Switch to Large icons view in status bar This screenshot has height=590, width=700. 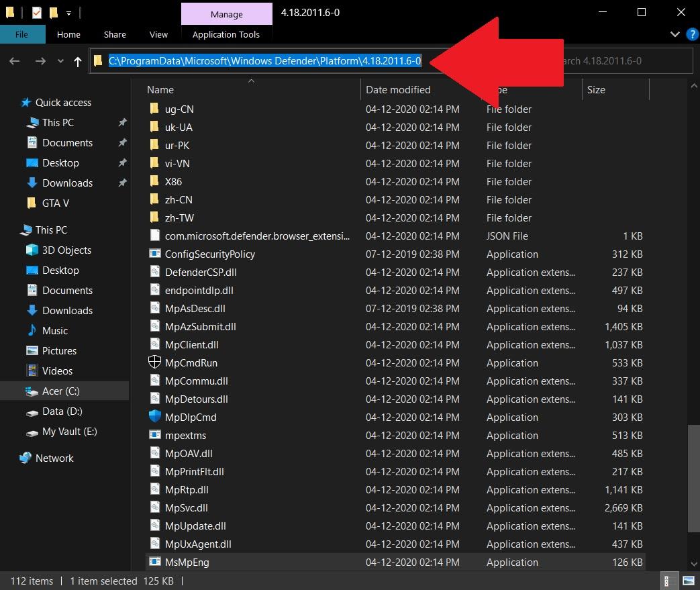(x=689, y=581)
